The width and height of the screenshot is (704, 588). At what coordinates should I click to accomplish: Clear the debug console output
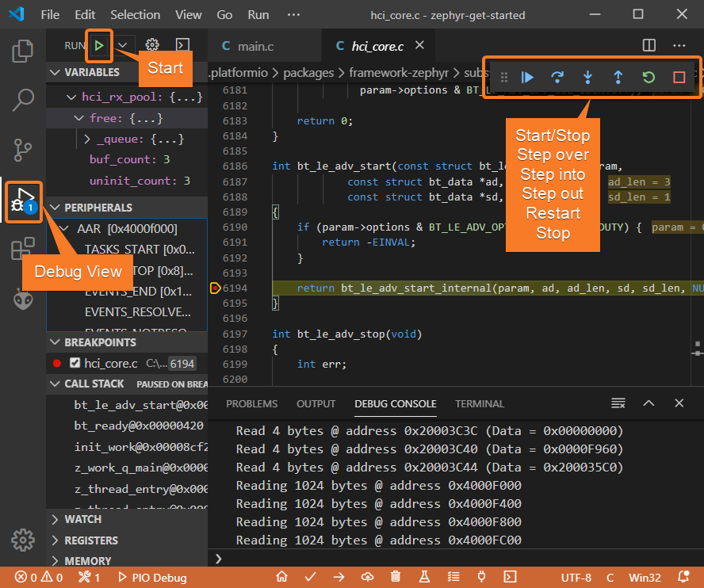click(618, 403)
